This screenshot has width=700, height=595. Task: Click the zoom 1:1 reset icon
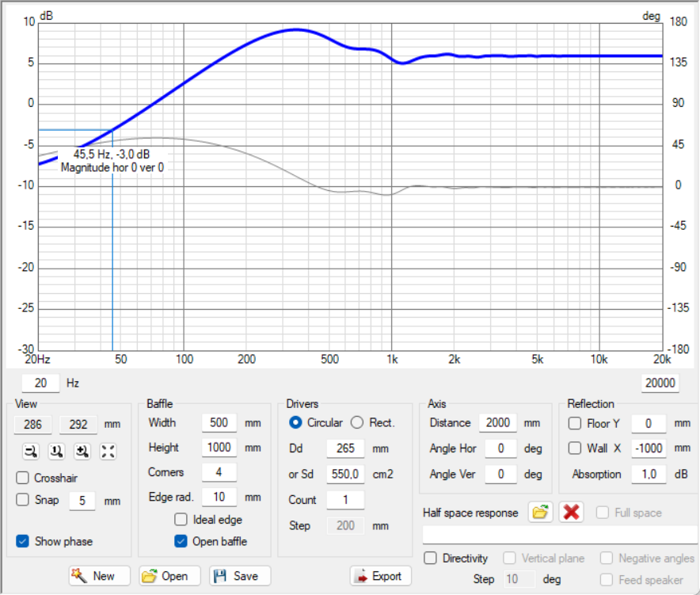click(56, 451)
